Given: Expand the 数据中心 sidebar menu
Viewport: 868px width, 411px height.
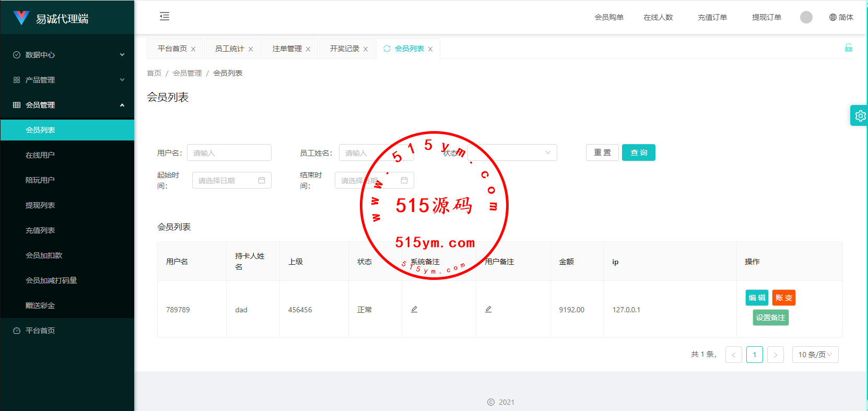Looking at the screenshot, I should point(67,55).
